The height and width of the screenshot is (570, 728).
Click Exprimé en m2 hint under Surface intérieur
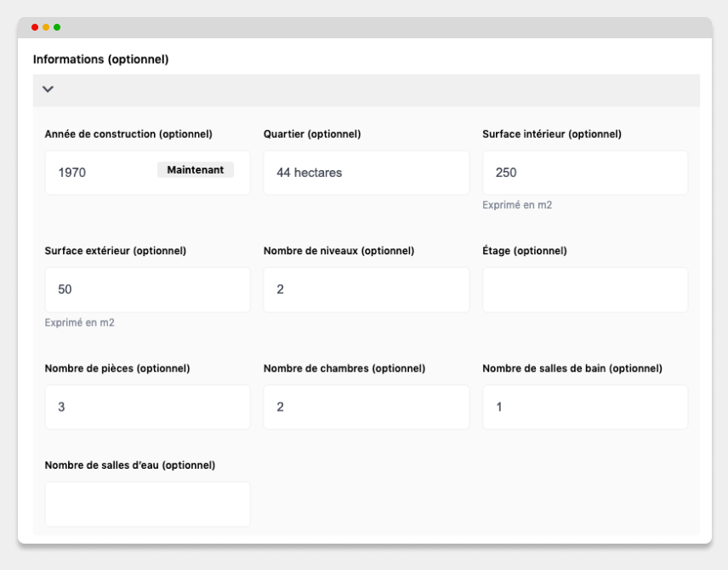pos(517,205)
